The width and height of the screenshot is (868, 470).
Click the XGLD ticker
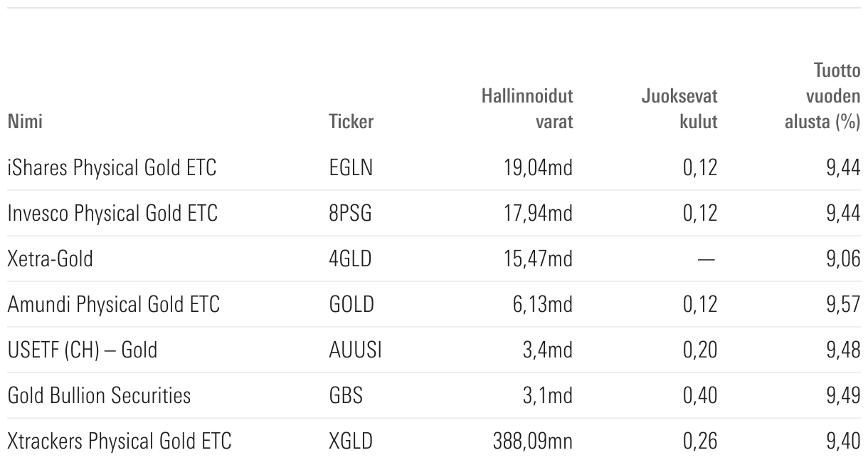click(351, 441)
